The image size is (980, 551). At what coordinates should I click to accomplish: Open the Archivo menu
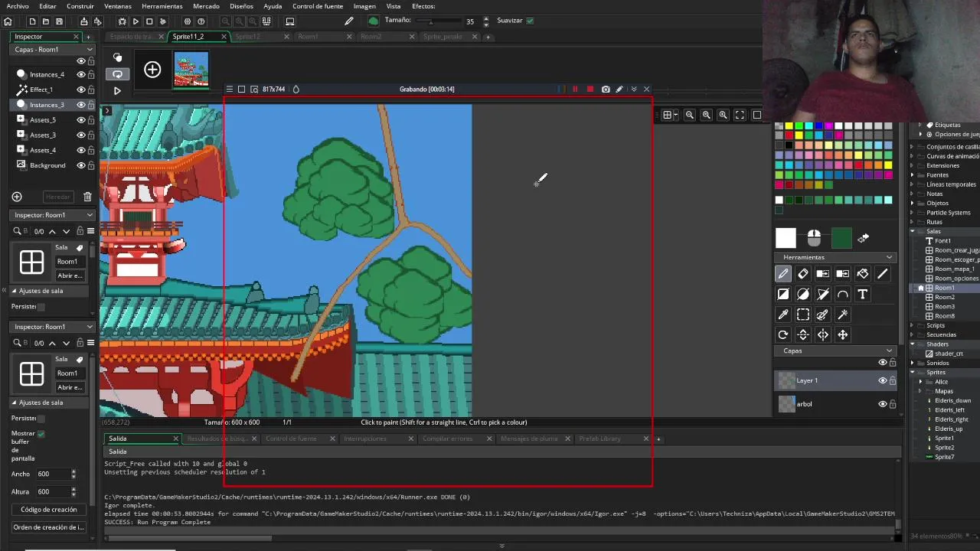pos(18,6)
